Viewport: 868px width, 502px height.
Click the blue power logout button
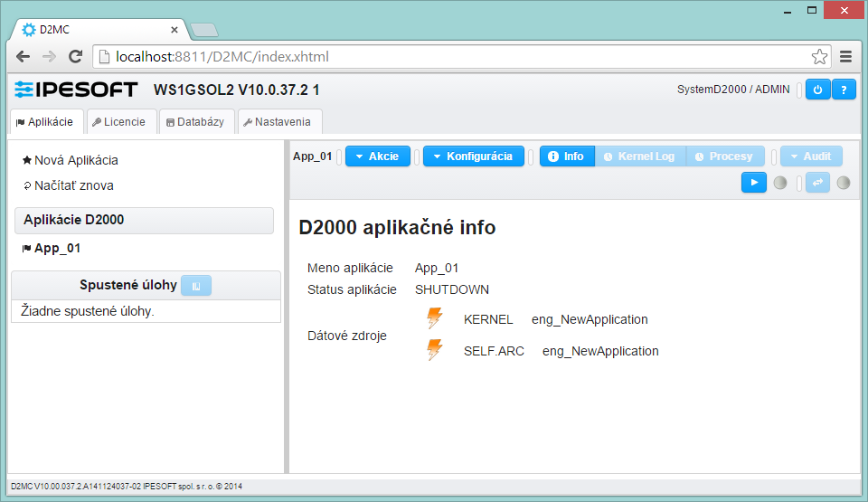coord(817,90)
